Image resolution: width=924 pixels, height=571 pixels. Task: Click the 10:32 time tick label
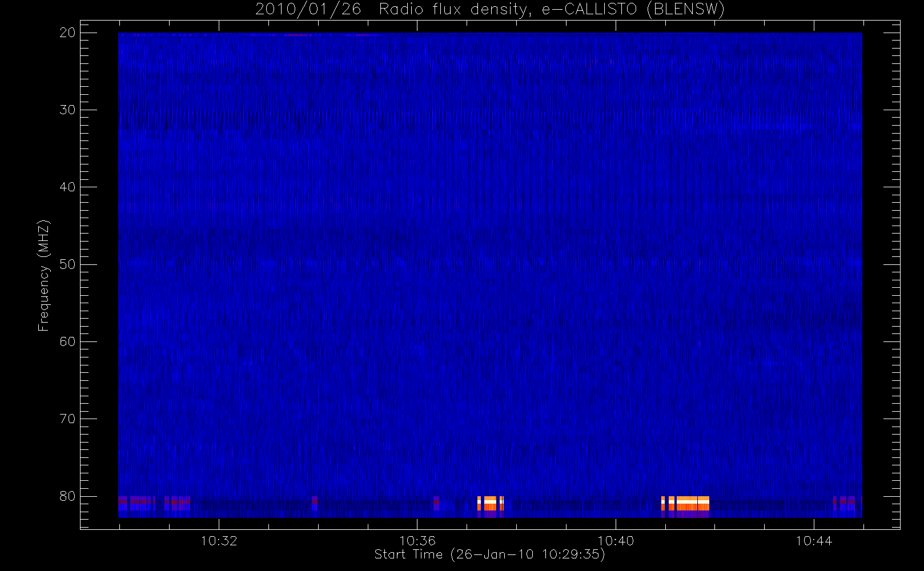[219, 541]
